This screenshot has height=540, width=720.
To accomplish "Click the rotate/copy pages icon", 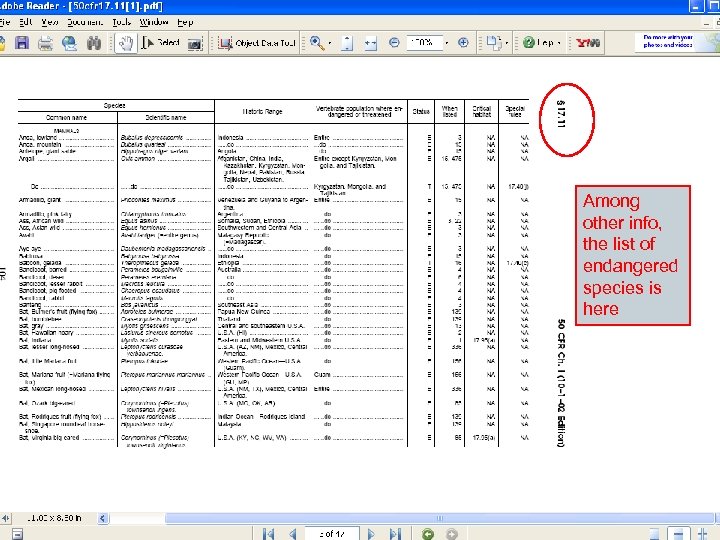I will pos(494,43).
